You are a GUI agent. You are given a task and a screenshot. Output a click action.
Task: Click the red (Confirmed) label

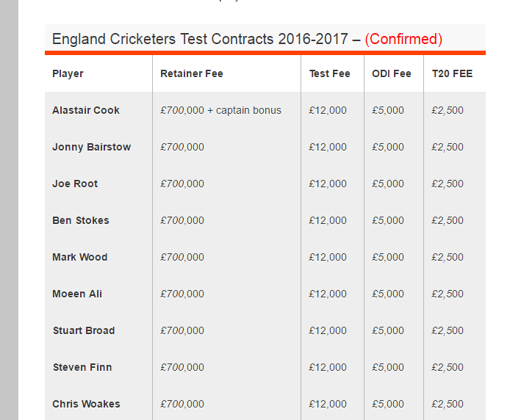click(403, 39)
